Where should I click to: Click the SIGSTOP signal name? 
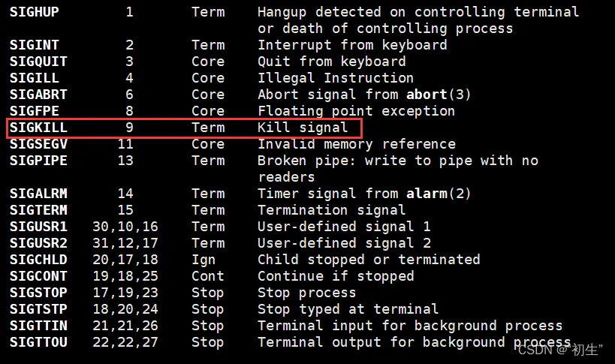38,293
